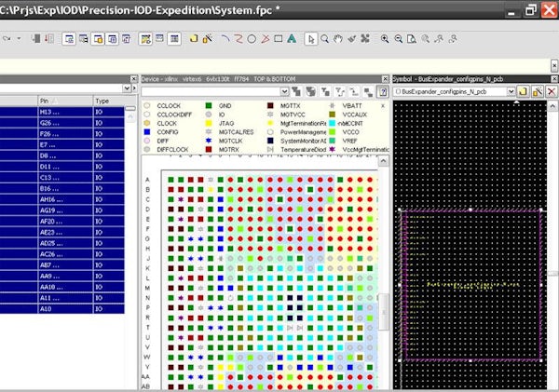Click the red delete icon in Symbol panel
The width and height of the screenshot is (559, 392).
point(552,91)
